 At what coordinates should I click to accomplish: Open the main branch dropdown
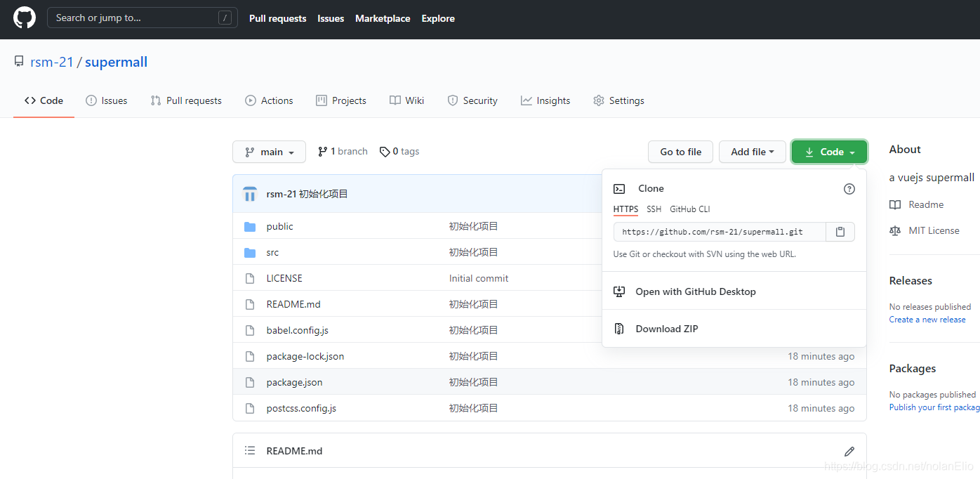tap(269, 152)
